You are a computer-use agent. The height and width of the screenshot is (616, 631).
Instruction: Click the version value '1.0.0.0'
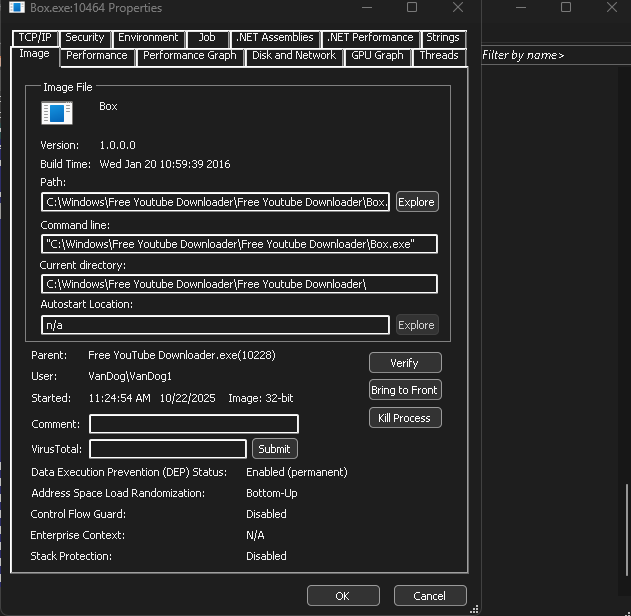pyautogui.click(x=118, y=145)
